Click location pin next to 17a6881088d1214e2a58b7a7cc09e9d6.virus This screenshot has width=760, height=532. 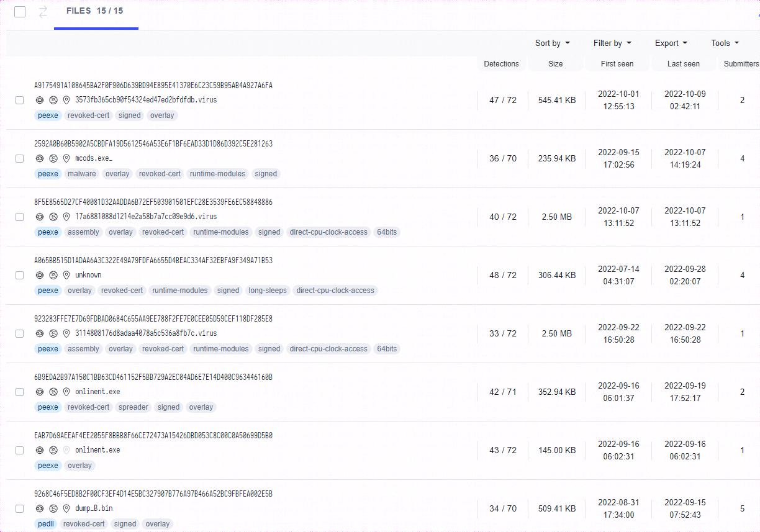click(x=66, y=217)
